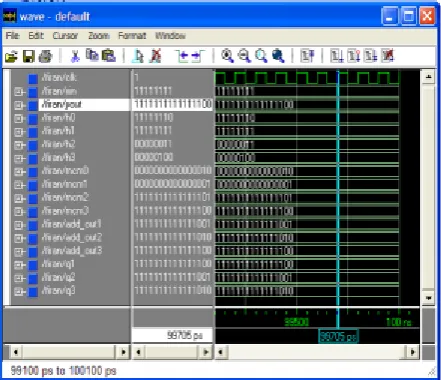Click the Break icon with red cross
Image resolution: width=441 pixels, height=380 pixels.
(x=387, y=56)
